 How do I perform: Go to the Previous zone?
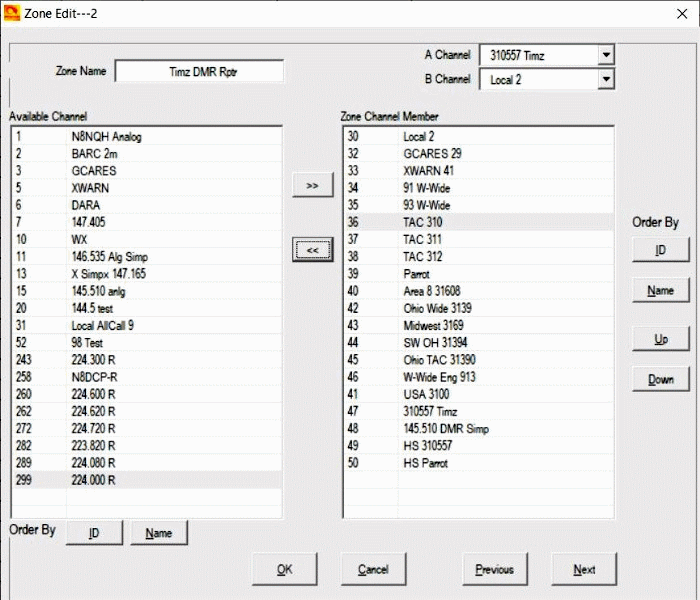point(495,569)
